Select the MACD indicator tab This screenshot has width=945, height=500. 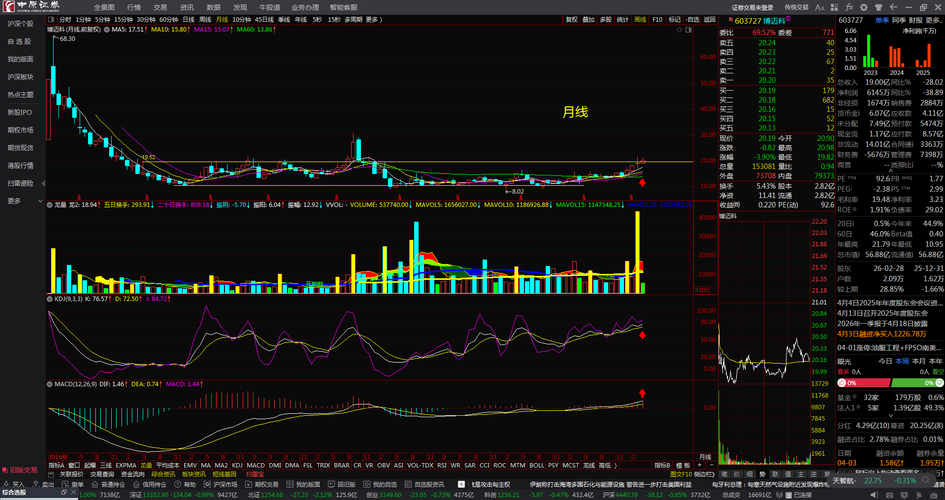(256, 465)
